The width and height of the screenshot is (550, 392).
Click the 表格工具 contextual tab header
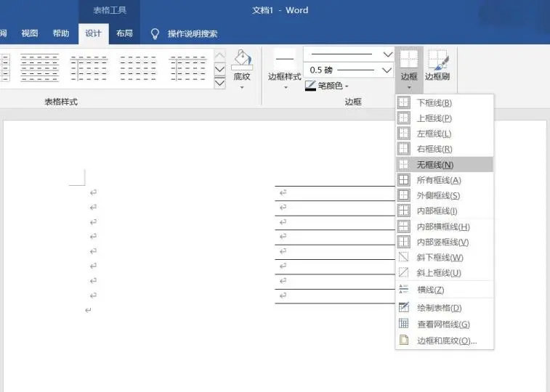(x=110, y=10)
